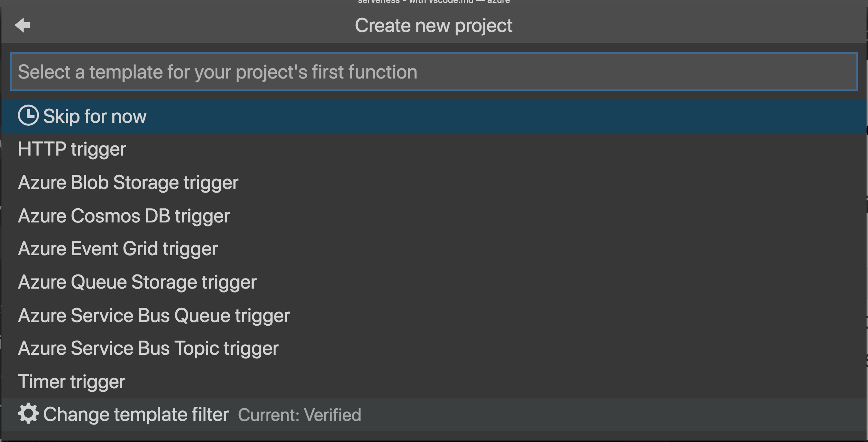Viewport: 868px width, 442px height.
Task: Select Azure Cosmos DB trigger template
Action: (x=124, y=216)
